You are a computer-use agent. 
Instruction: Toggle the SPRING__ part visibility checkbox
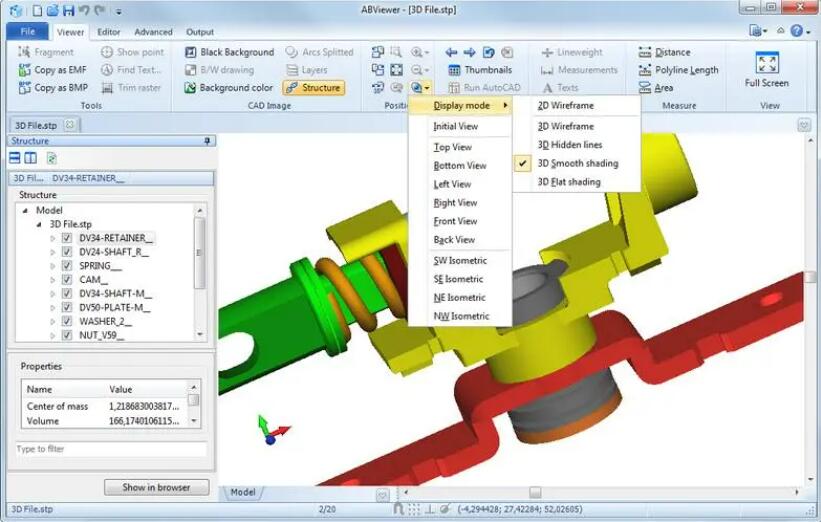click(67, 266)
